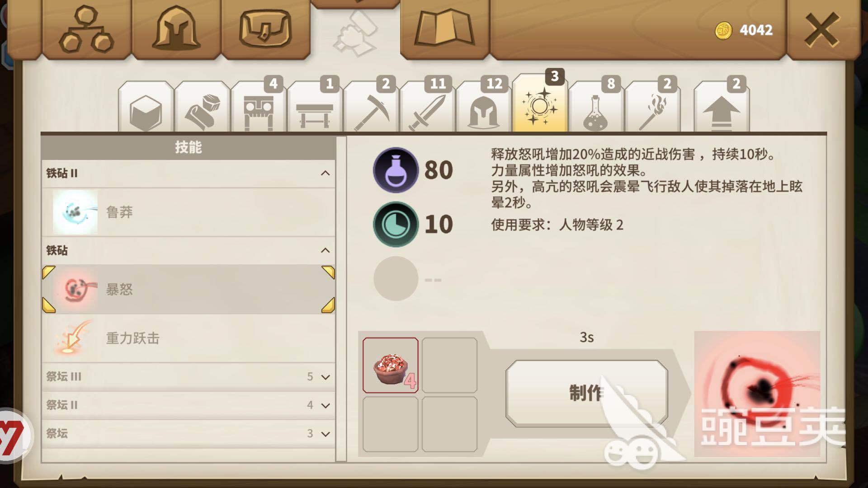Screen dimensions: 868x488
Task: Click the gold coin balance 4042
Action: pos(744,30)
